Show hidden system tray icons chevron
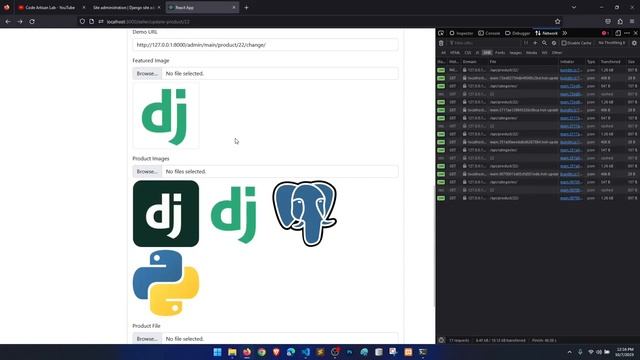 (569, 352)
